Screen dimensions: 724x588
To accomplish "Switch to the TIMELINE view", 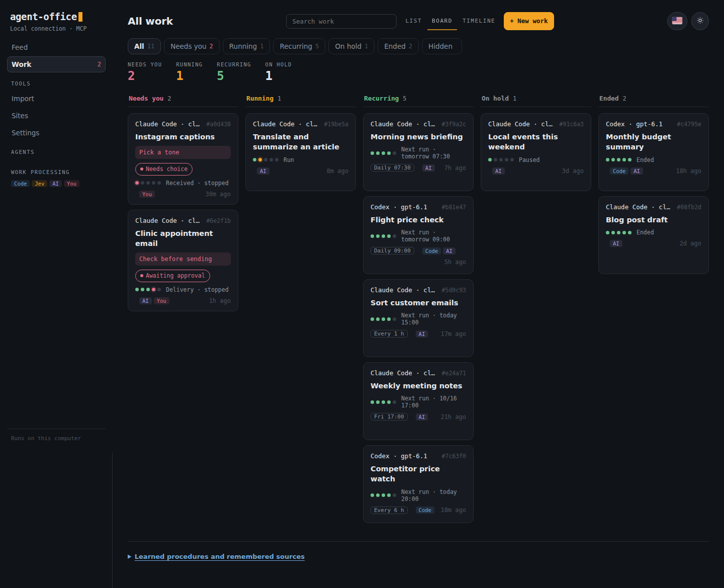I will [x=479, y=21].
